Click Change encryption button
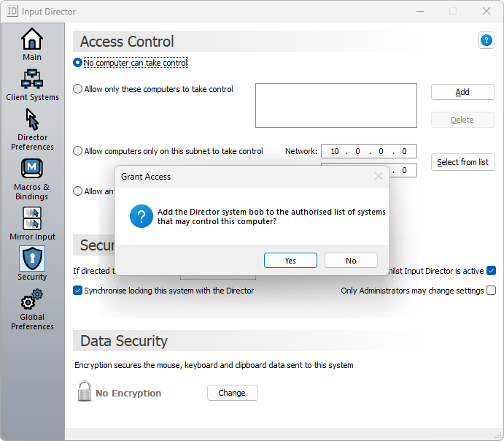Viewport: 504px width, 441px height. point(232,393)
